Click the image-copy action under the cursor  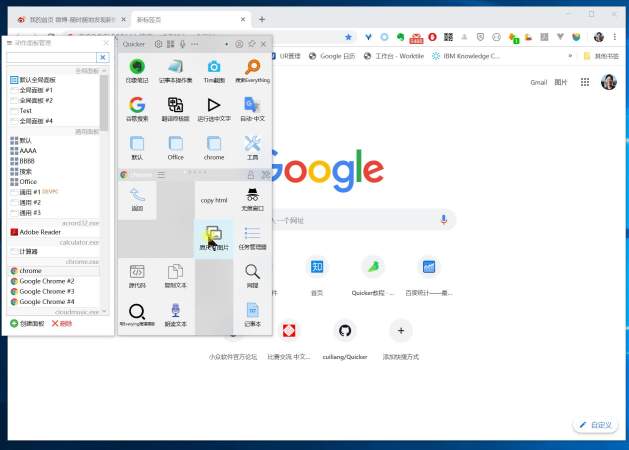[214, 238]
